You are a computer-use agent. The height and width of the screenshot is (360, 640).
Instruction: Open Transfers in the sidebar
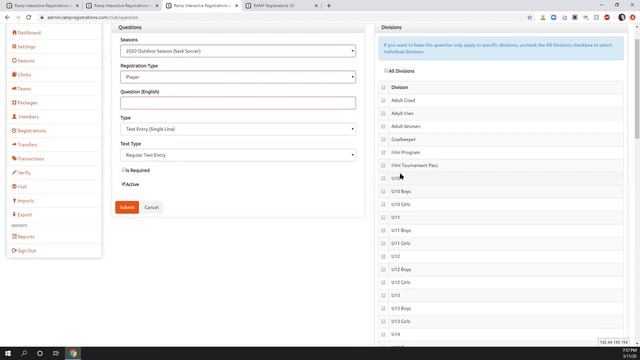click(x=24, y=144)
